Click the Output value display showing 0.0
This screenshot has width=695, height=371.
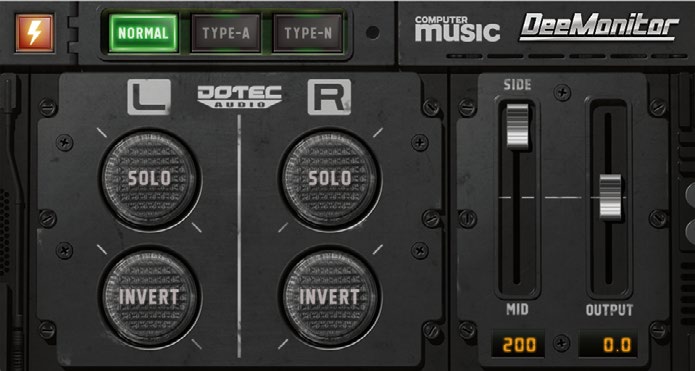[608, 344]
